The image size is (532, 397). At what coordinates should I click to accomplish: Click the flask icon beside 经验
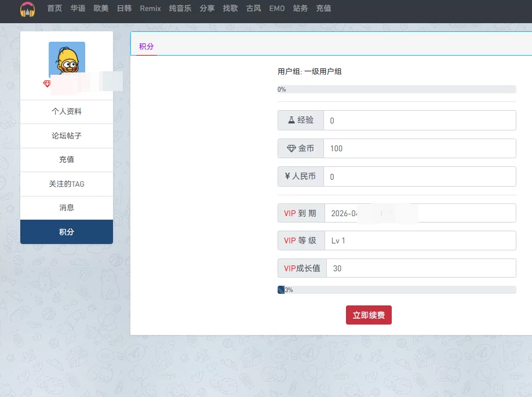tap(291, 120)
